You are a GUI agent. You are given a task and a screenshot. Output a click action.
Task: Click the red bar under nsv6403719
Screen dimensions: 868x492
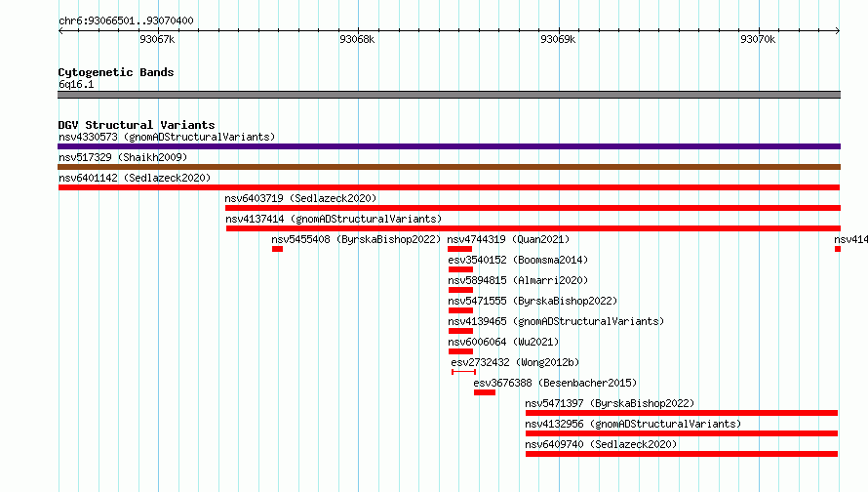[x=533, y=208]
